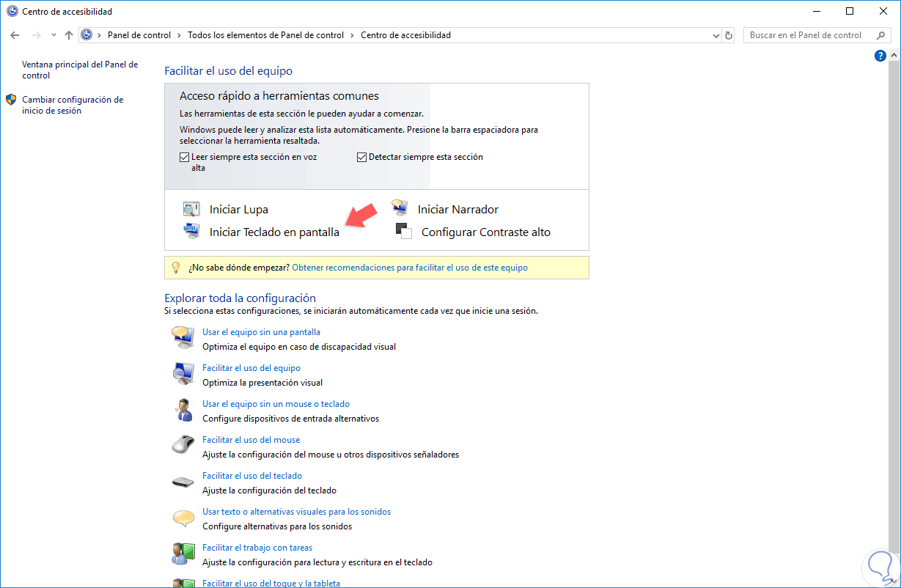Click the speech bubble icon for alternativas de sonidos

click(x=183, y=518)
